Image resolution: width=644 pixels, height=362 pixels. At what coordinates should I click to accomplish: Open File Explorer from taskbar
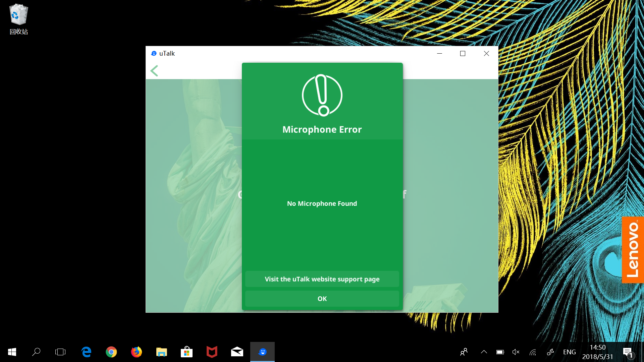tap(162, 352)
